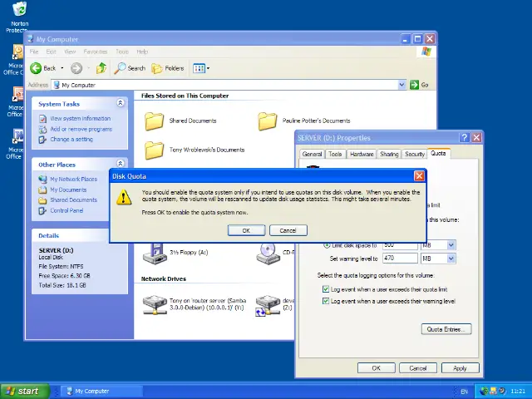This screenshot has width=532, height=399.
Task: Select the 3½ Floppy (A:) drive icon
Action: [x=155, y=253]
